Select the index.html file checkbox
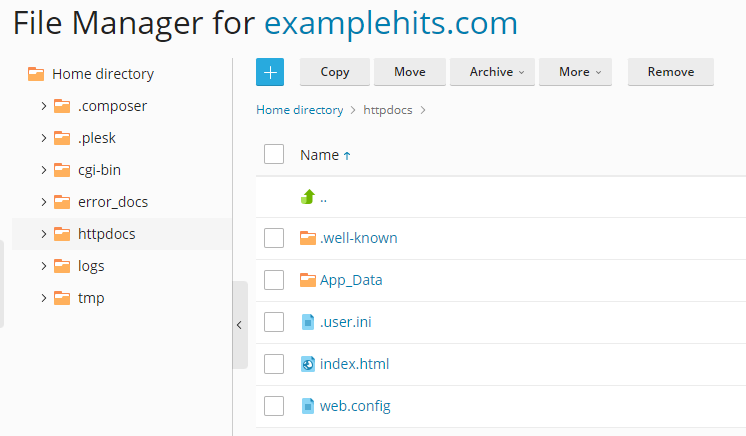The width and height of the screenshot is (746, 436). pos(274,364)
